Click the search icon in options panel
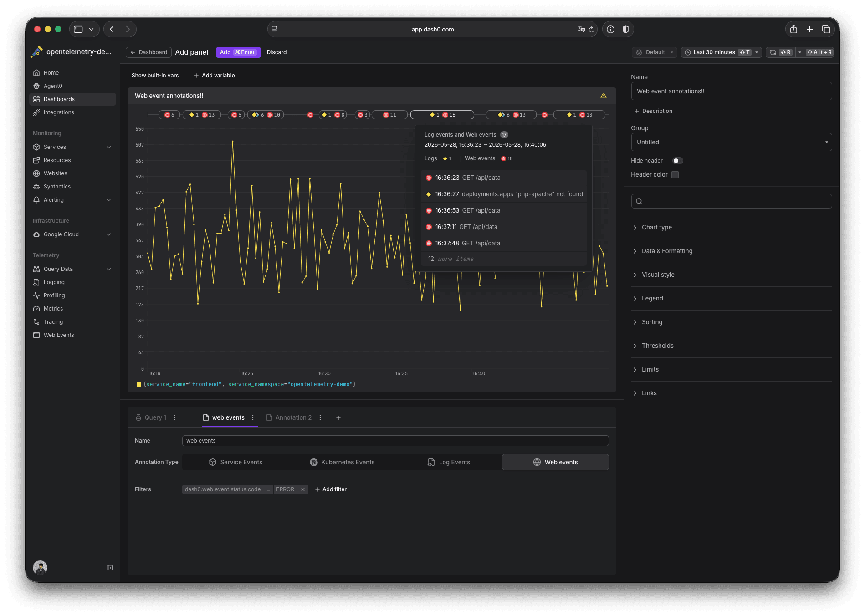 pyautogui.click(x=639, y=201)
